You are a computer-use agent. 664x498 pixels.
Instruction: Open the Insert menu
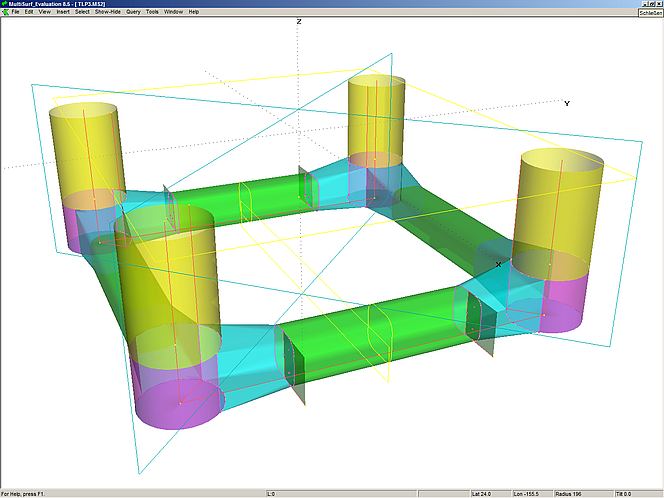(63, 12)
